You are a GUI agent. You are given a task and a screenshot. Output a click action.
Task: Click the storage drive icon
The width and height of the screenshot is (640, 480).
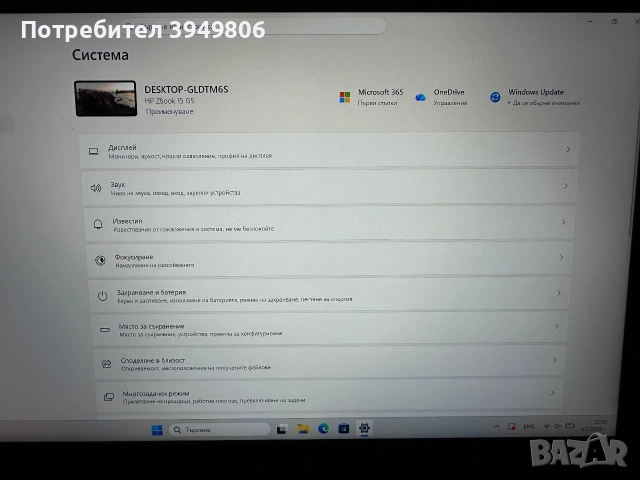(105, 330)
